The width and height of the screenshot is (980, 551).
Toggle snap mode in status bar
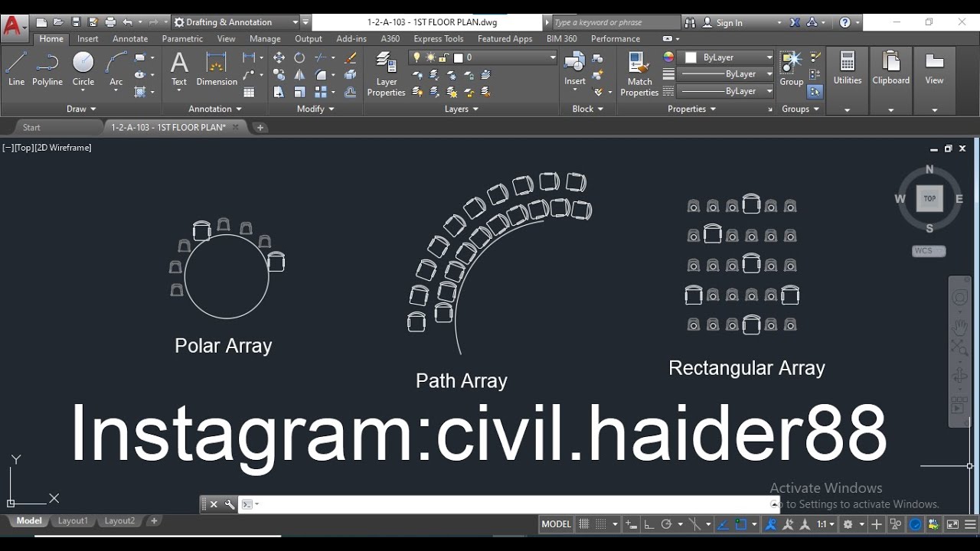[x=601, y=524]
